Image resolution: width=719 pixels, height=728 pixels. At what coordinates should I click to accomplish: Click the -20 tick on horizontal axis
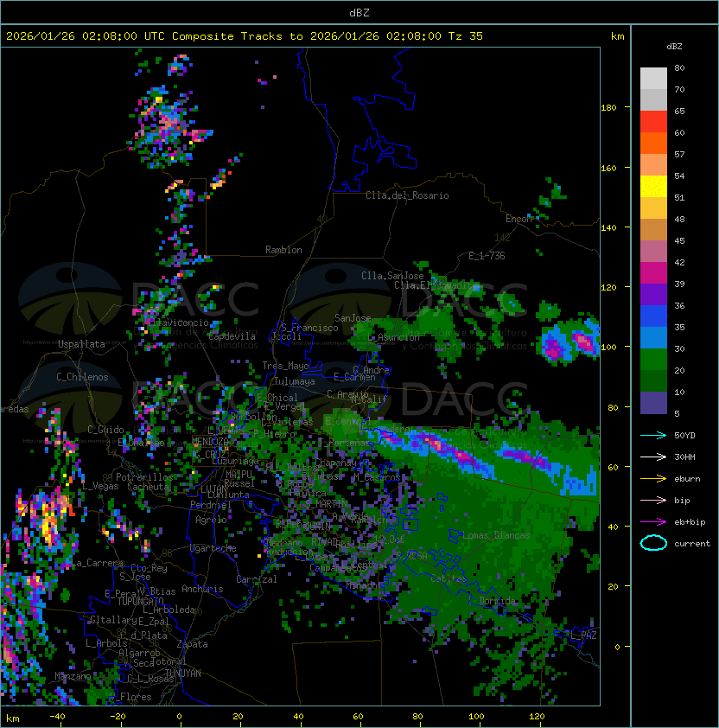click(118, 717)
